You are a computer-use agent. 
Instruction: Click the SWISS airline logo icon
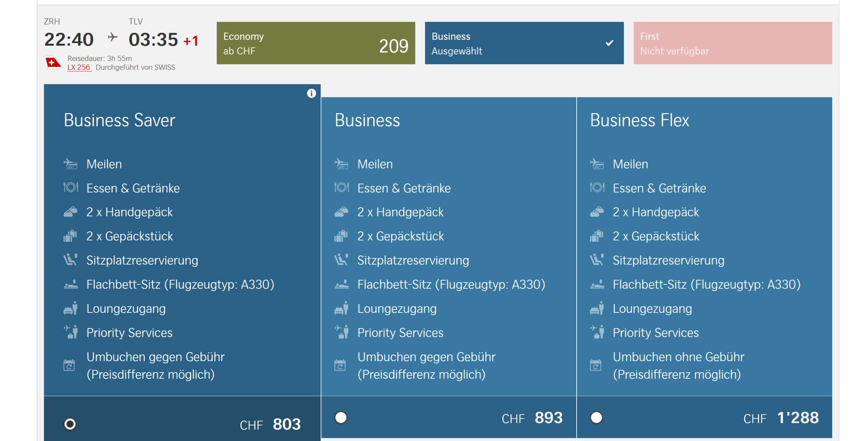click(x=53, y=63)
